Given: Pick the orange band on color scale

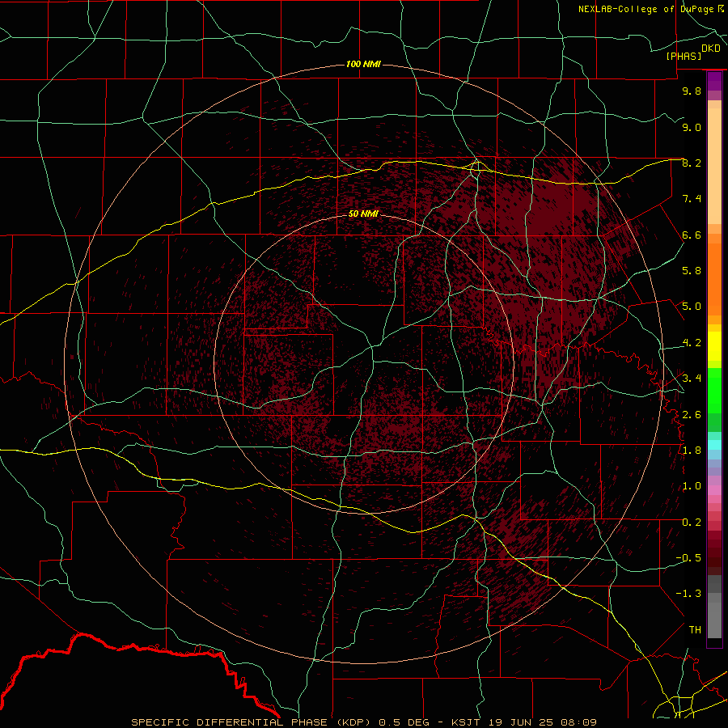Looking at the screenshot, I should coord(714,280).
